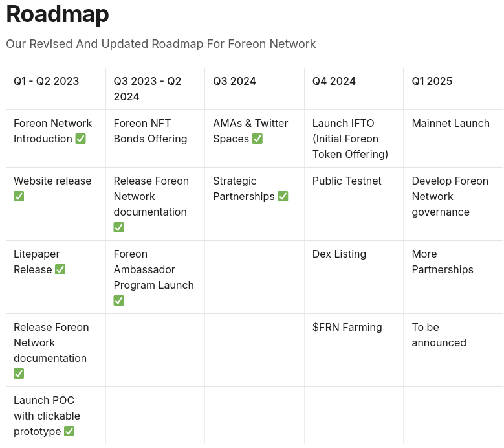Click checkmark beside AMAs & Twitter Spaces

(x=257, y=139)
